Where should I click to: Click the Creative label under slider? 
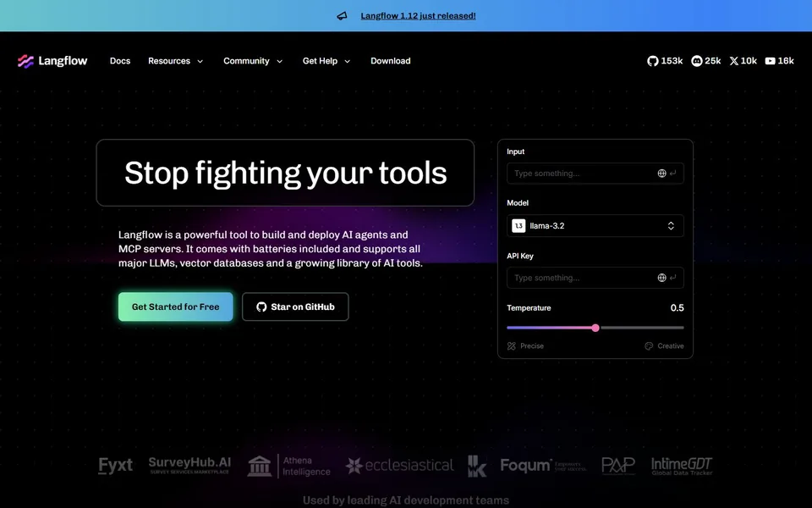(671, 346)
